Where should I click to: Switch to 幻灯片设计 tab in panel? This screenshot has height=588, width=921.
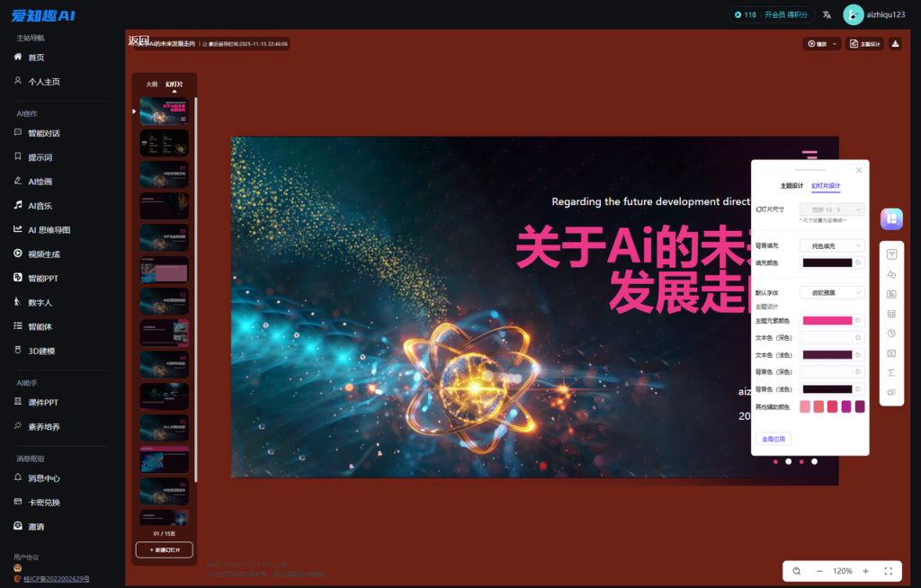pyautogui.click(x=826, y=185)
